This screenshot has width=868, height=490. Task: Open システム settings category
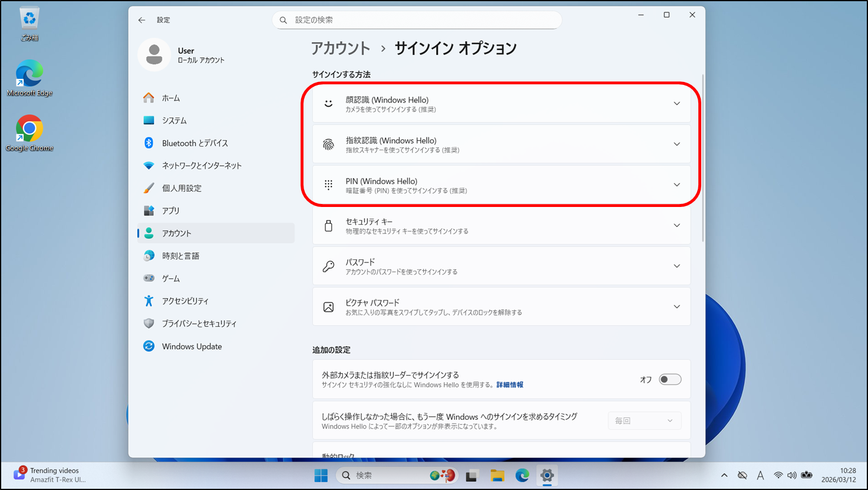(216, 120)
